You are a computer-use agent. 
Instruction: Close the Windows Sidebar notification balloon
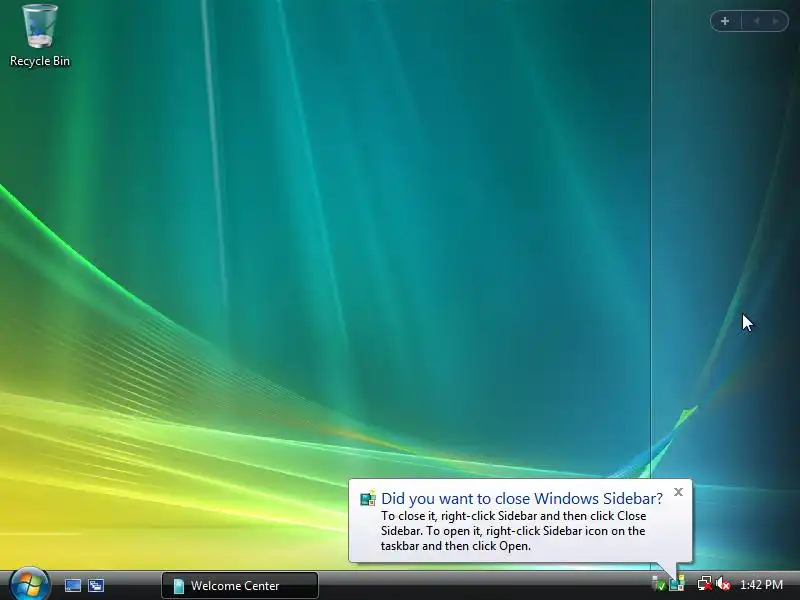(678, 492)
